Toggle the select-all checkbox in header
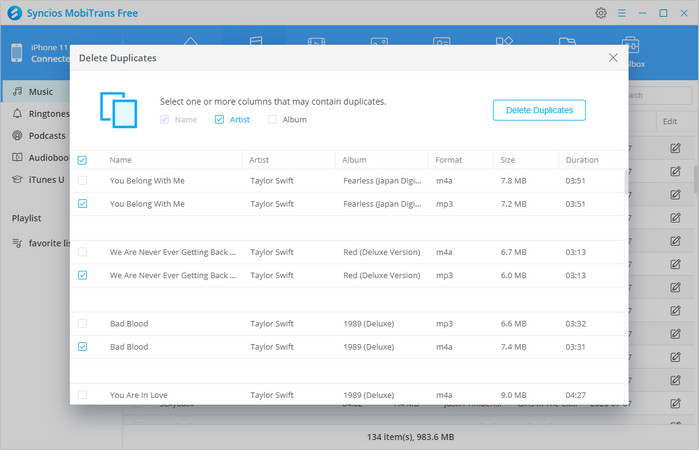This screenshot has height=450, width=699. [82, 160]
